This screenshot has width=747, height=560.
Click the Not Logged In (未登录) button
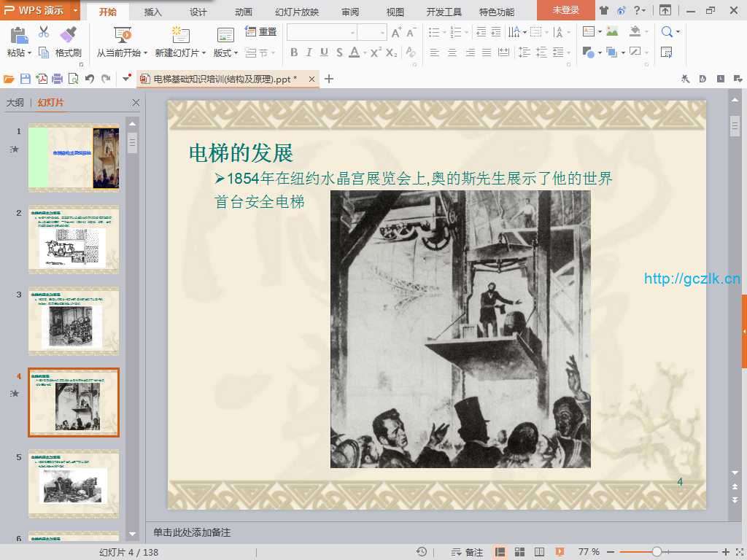tap(565, 10)
